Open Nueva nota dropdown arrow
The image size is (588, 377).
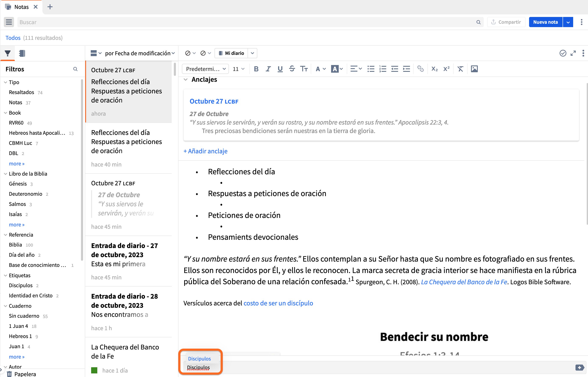coord(568,22)
